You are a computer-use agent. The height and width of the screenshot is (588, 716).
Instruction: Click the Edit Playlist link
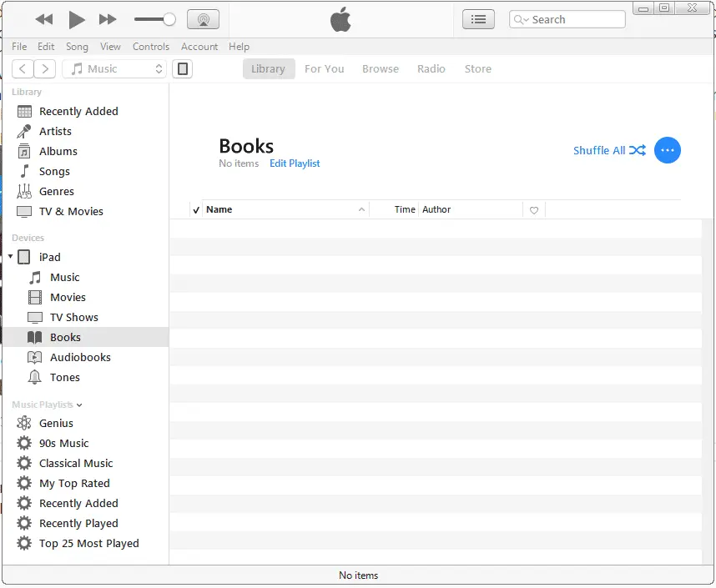tap(295, 163)
